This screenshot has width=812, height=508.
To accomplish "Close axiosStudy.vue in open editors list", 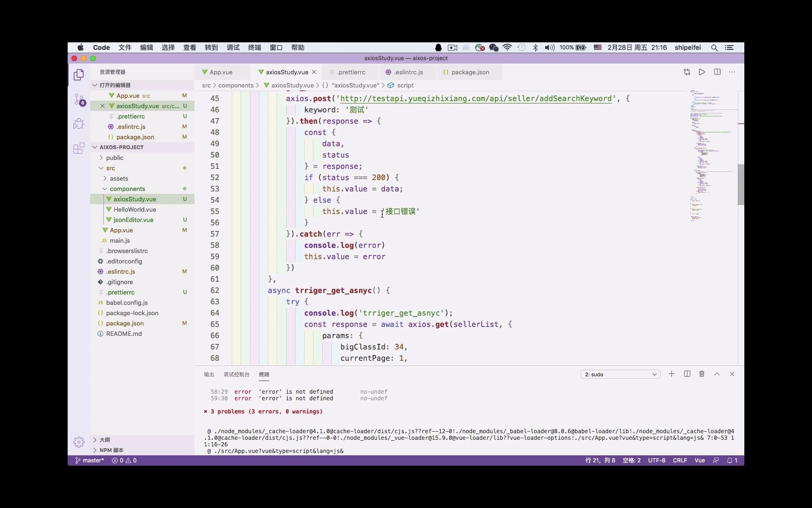I will click(102, 106).
